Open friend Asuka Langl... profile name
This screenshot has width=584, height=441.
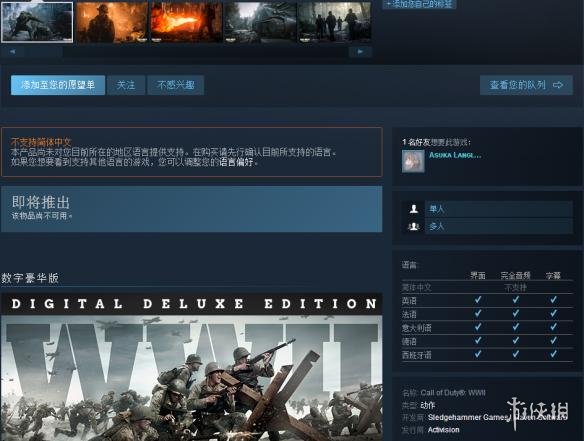pos(455,155)
